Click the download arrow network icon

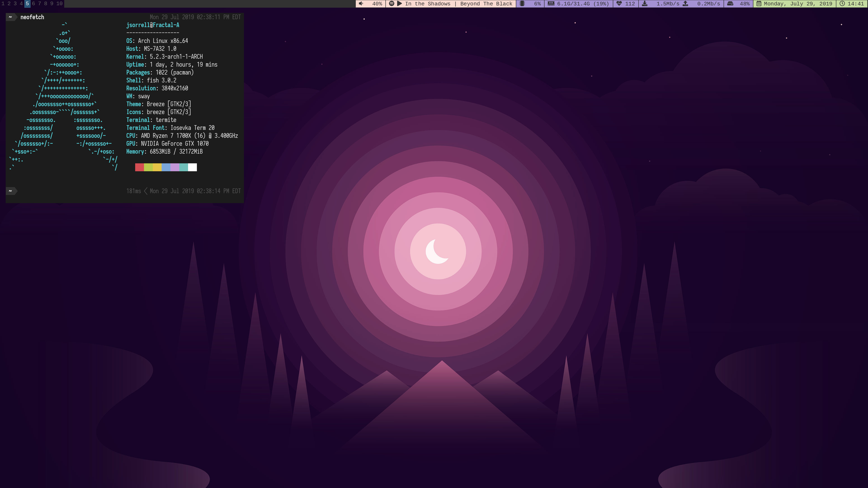645,4
